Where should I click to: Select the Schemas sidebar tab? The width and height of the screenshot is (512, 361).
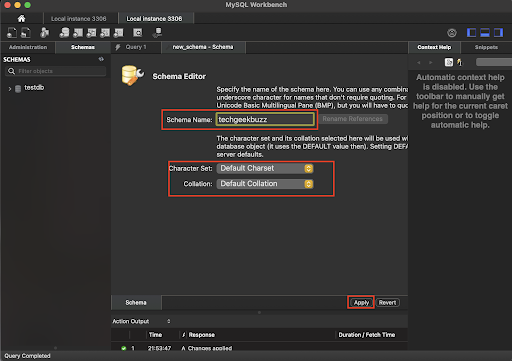[x=83, y=47]
